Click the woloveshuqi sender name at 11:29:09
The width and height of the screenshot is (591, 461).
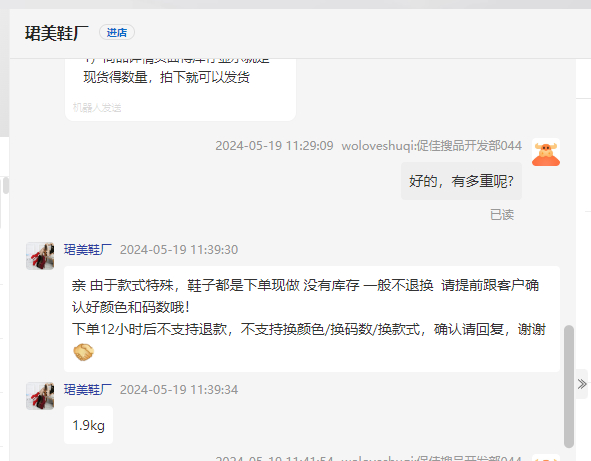[x=432, y=145]
